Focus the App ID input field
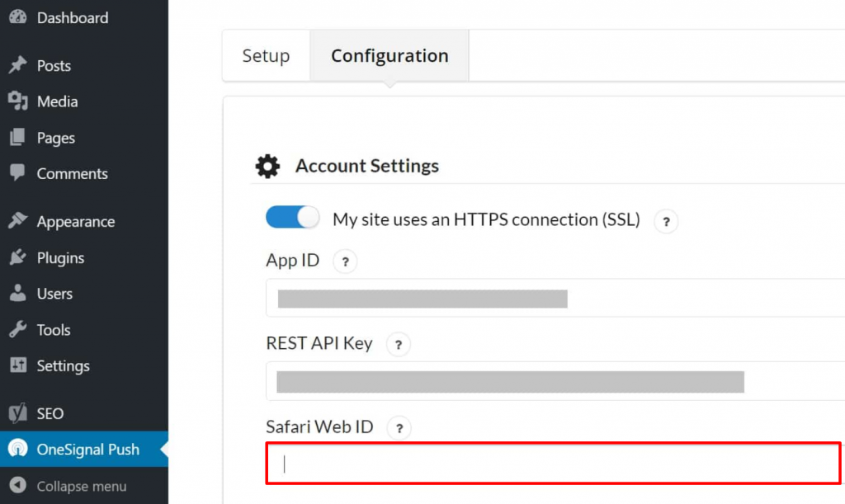 pyautogui.click(x=555, y=298)
